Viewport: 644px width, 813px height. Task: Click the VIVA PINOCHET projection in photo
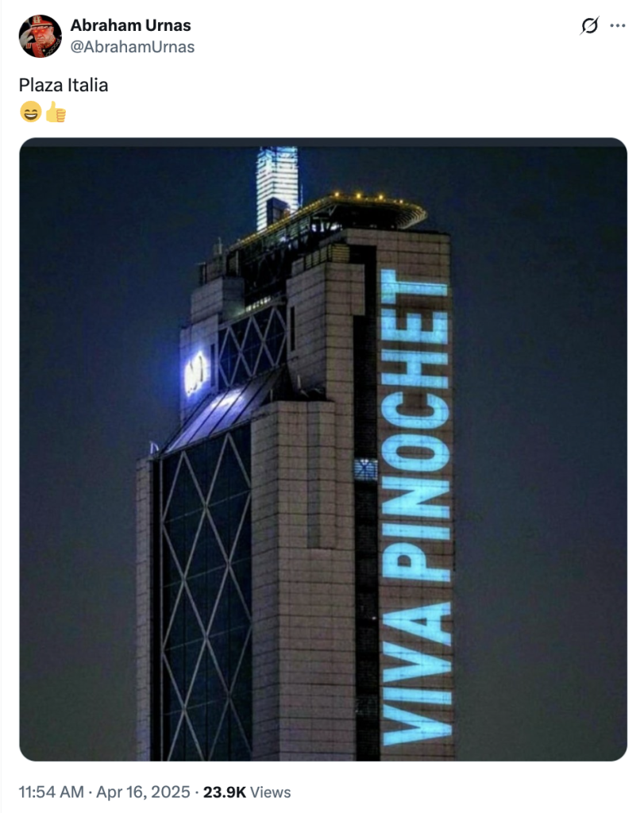(x=415, y=507)
